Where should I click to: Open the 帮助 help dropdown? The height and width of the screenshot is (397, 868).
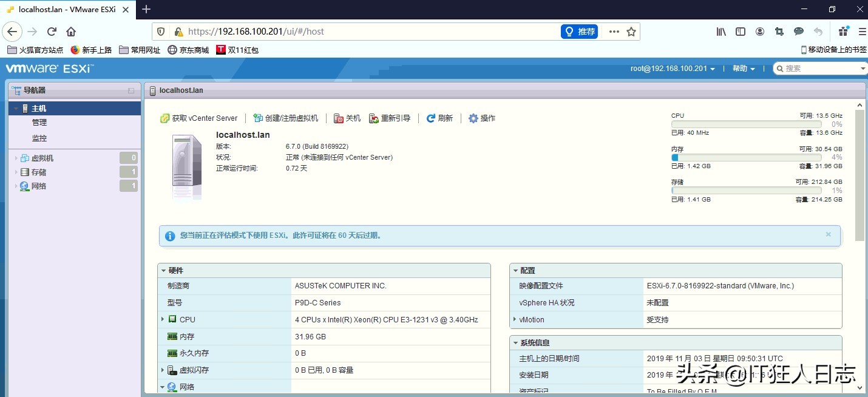coord(742,69)
